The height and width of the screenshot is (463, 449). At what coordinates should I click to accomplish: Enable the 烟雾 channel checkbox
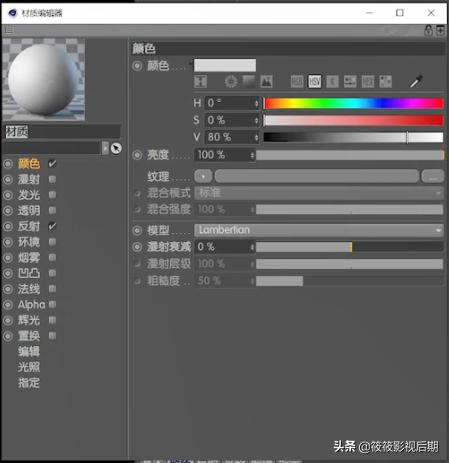(52, 257)
